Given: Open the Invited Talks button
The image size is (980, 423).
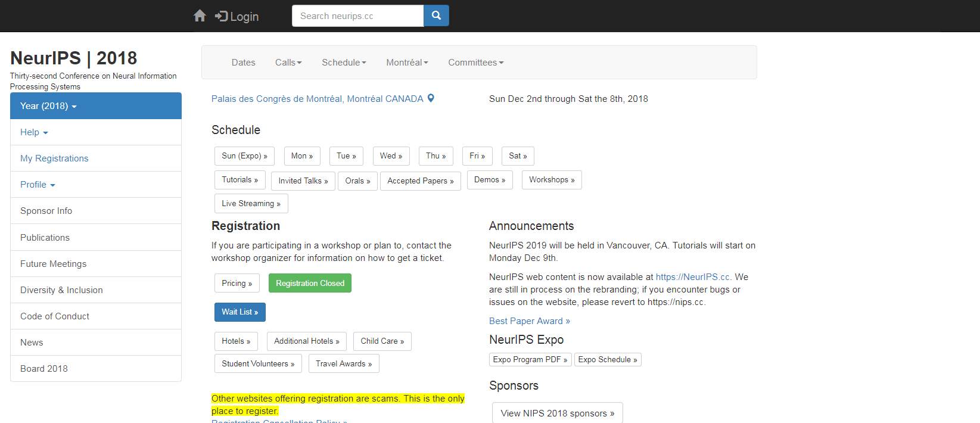Looking at the screenshot, I should coord(303,181).
